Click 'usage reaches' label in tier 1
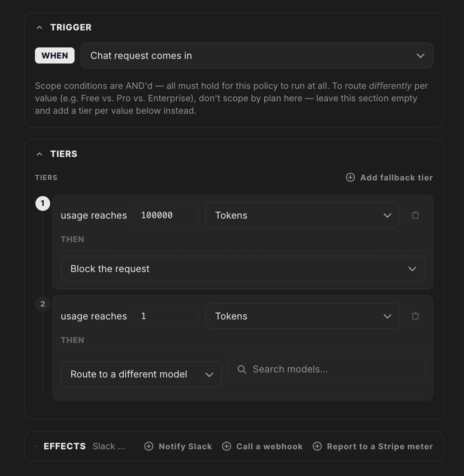The image size is (464, 476). (94, 215)
